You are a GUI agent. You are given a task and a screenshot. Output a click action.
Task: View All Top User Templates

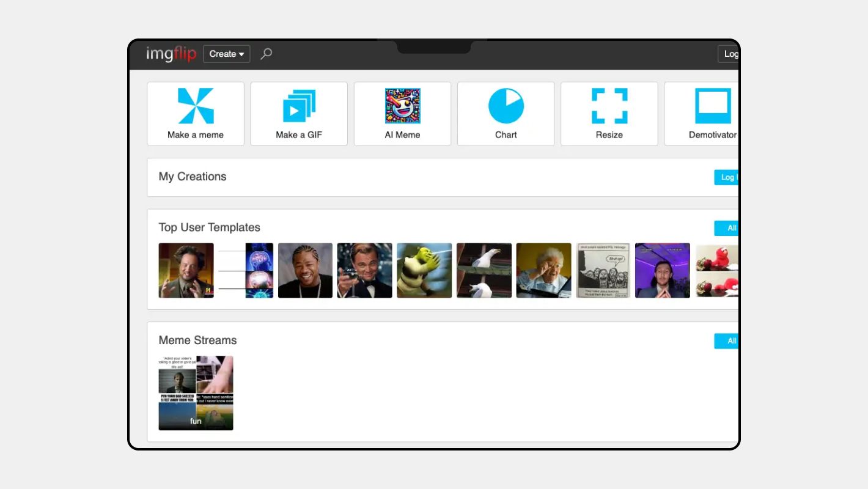pyautogui.click(x=727, y=228)
